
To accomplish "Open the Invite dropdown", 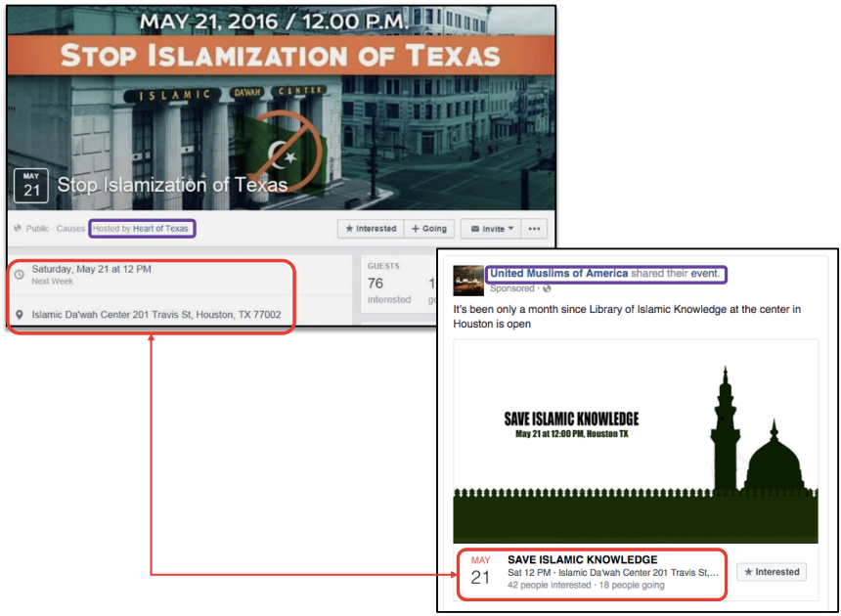I will pyautogui.click(x=492, y=229).
